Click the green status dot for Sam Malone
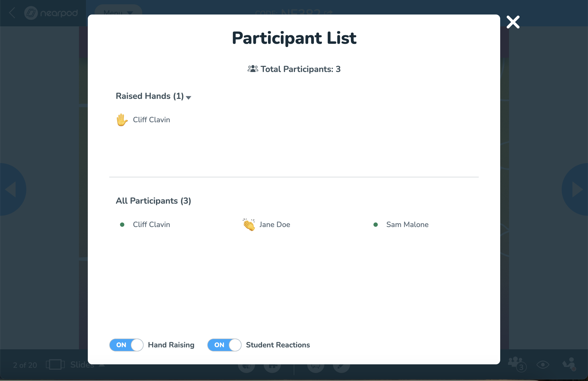Screen dimensions: 588x381 pyautogui.click(x=376, y=225)
